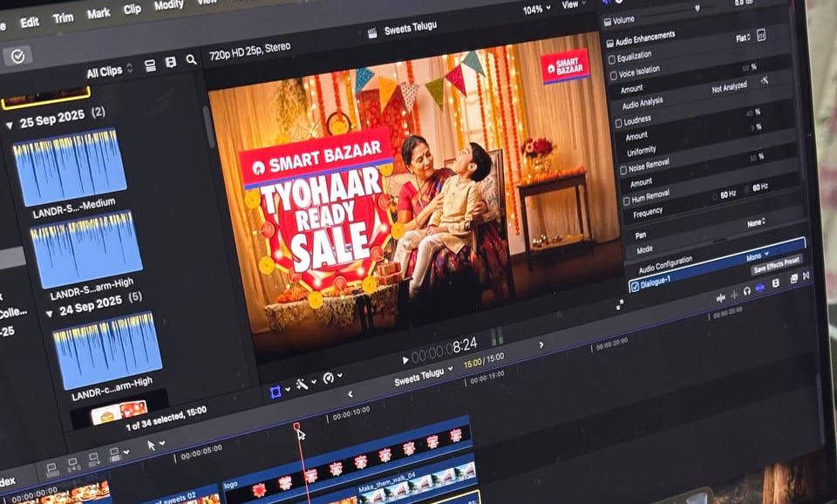Click the overwrite clip edit icon
837x504 pixels.
point(115,454)
